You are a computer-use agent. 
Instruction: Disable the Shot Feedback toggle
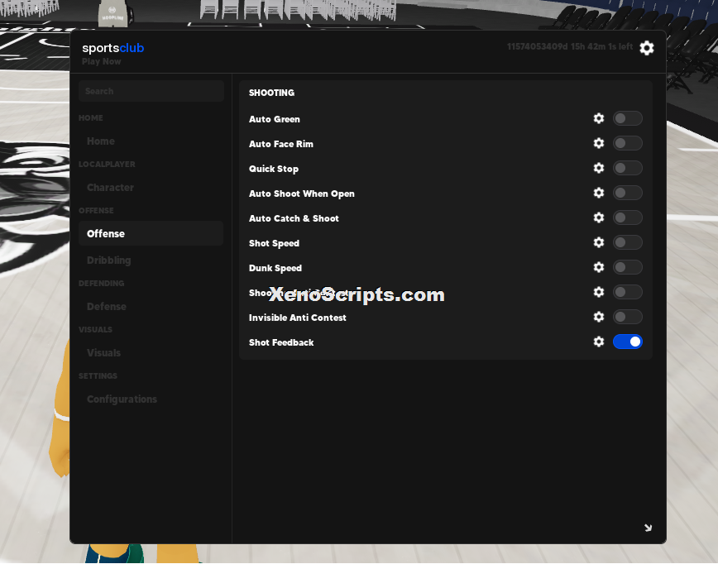point(627,342)
